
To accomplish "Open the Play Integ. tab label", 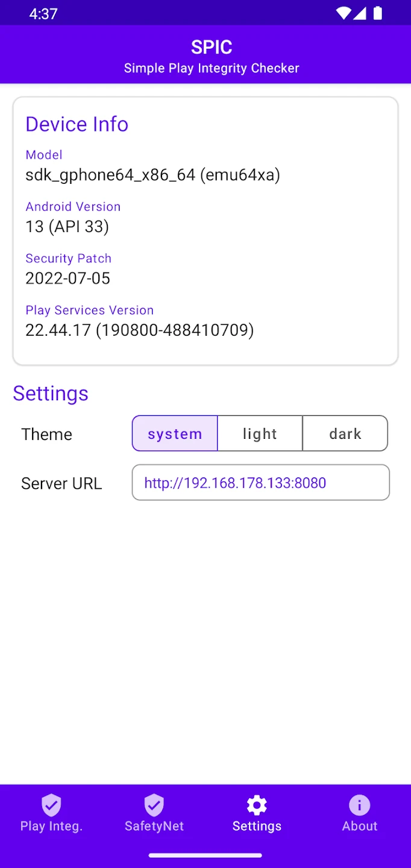I will click(51, 826).
